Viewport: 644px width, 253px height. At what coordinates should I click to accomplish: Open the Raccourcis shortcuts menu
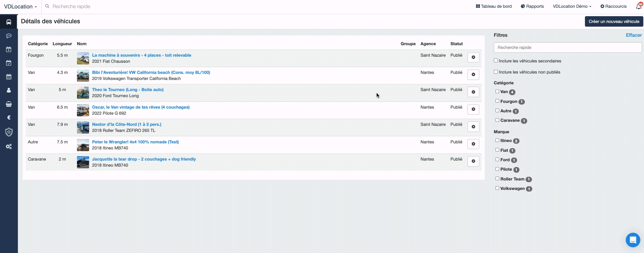pyautogui.click(x=613, y=6)
